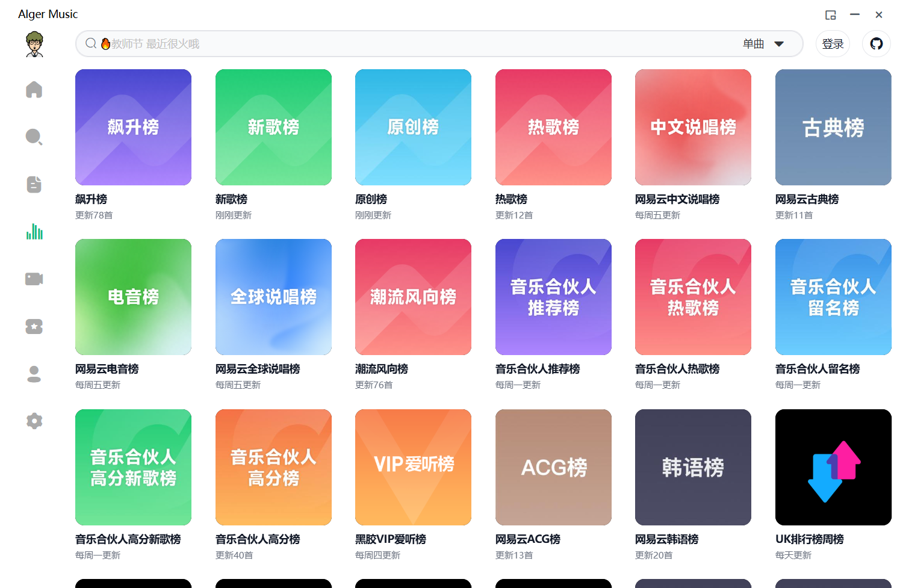The width and height of the screenshot is (903, 588).
Task: Click the 音乐合伙人推荐榜 title below cover
Action: point(538,369)
